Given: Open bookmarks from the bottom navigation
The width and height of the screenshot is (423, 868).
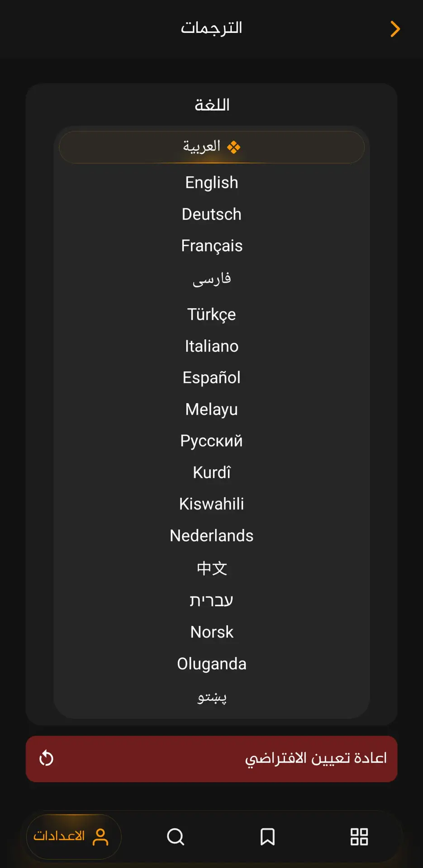Looking at the screenshot, I should click(267, 837).
